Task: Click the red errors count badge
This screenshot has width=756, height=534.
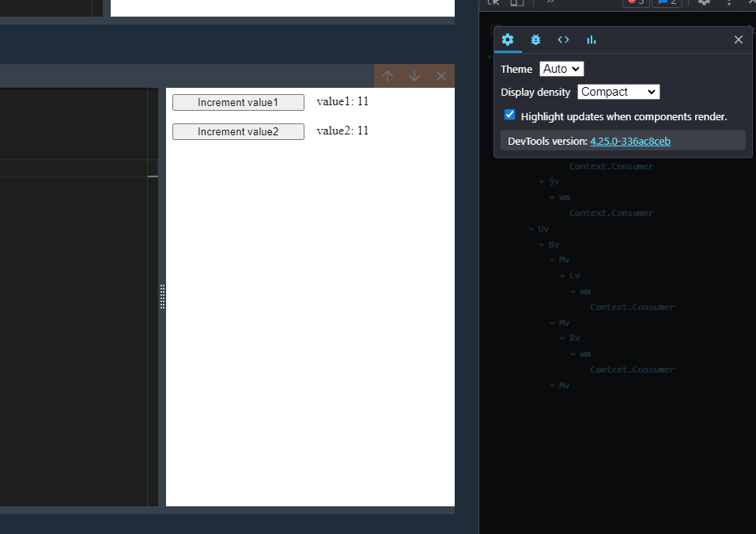Action: tap(635, 2)
